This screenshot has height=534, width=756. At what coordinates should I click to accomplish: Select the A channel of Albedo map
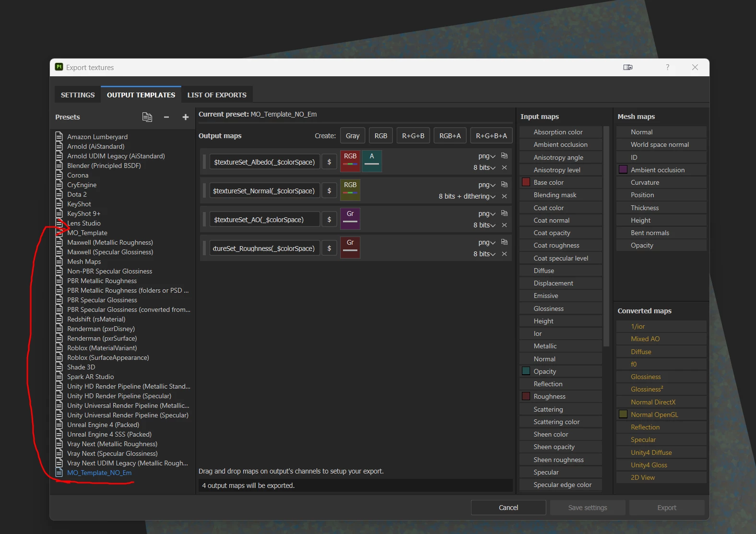pyautogui.click(x=372, y=161)
